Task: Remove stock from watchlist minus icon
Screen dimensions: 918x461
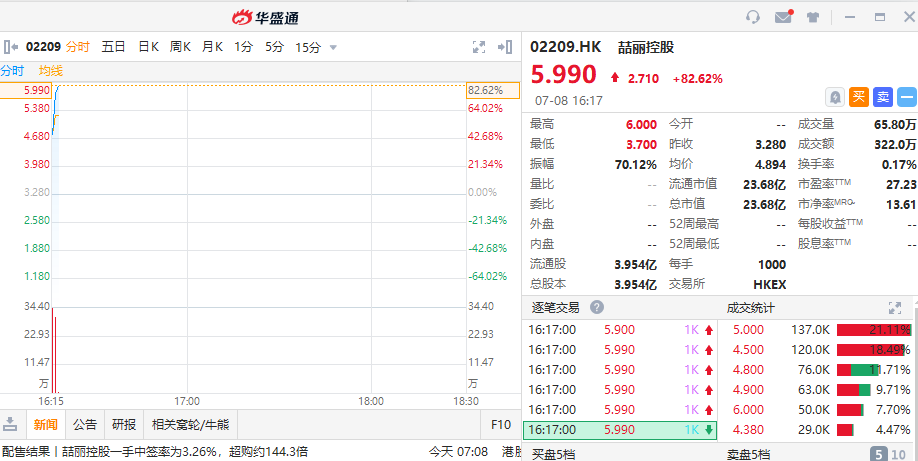Action: tap(907, 97)
